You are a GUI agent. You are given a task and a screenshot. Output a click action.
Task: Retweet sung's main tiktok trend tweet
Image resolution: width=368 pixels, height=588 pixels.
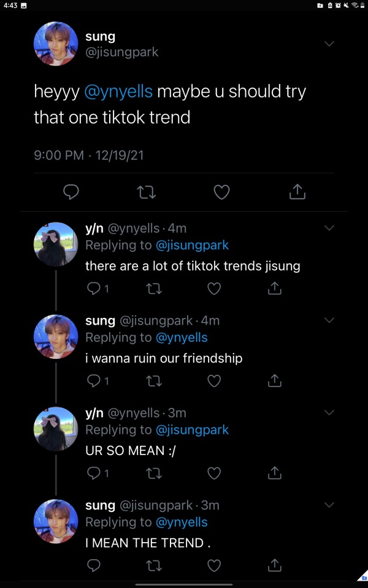pos(147,192)
